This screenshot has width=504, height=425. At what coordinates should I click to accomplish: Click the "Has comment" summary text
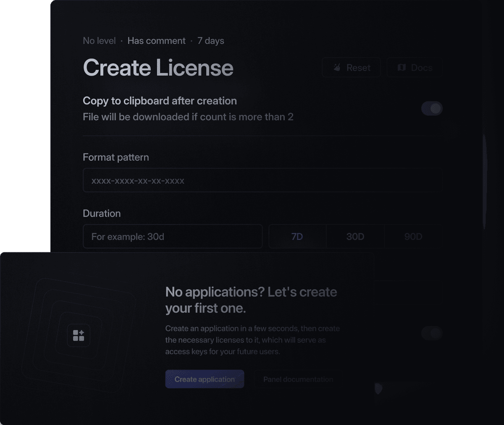tap(156, 41)
